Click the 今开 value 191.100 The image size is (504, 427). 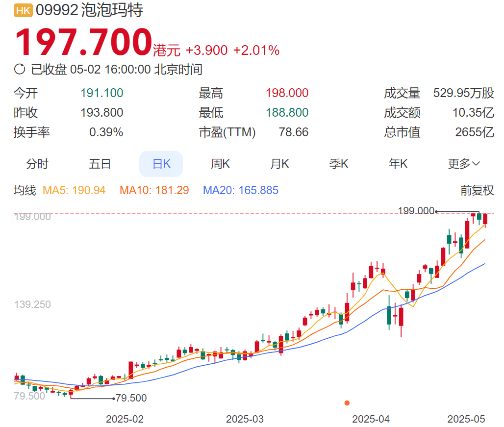pyautogui.click(x=101, y=93)
